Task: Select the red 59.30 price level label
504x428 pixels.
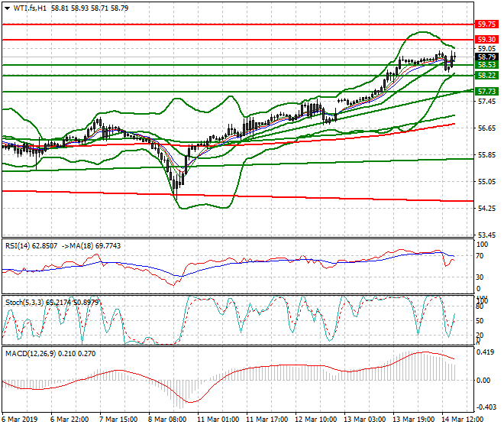Action: [x=486, y=40]
